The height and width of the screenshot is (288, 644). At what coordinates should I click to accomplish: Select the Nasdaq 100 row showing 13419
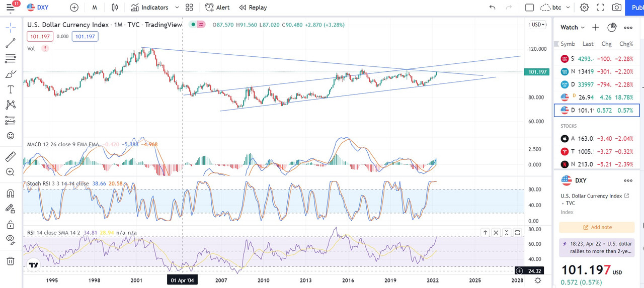point(597,71)
